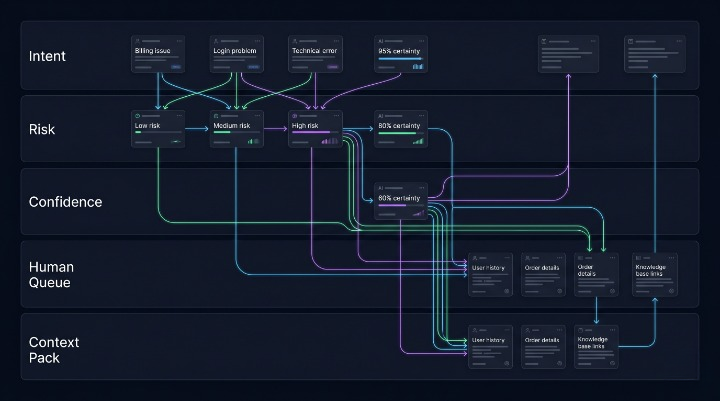Screen dimensions: 720x401
Task: Click the green gauge icon on the Low risk card
Action: click(x=137, y=116)
